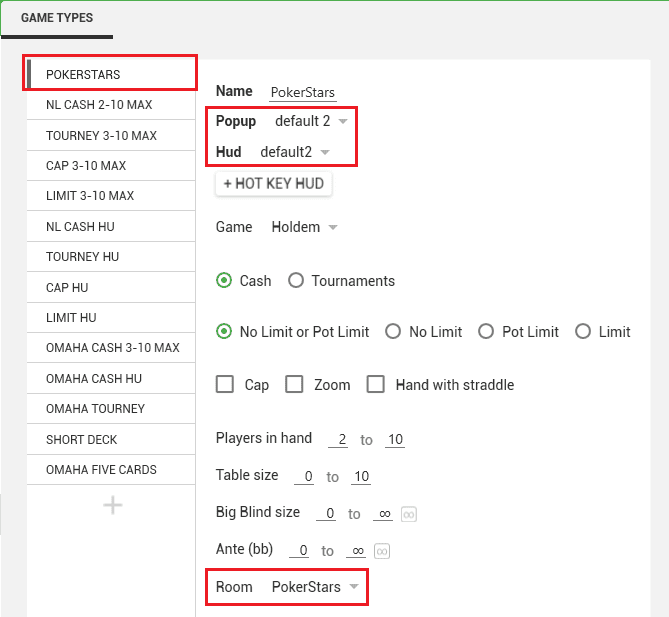Toggle infinity icon for Ante (bb)
The height and width of the screenshot is (617, 669).
[x=382, y=551]
